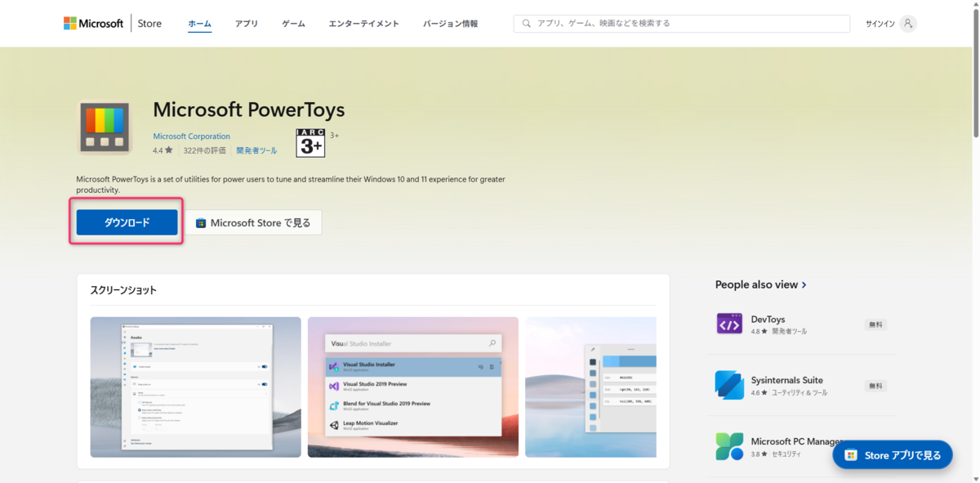This screenshot has height=483, width=980.
Task: Click the search field for apps and games
Action: coord(681,24)
